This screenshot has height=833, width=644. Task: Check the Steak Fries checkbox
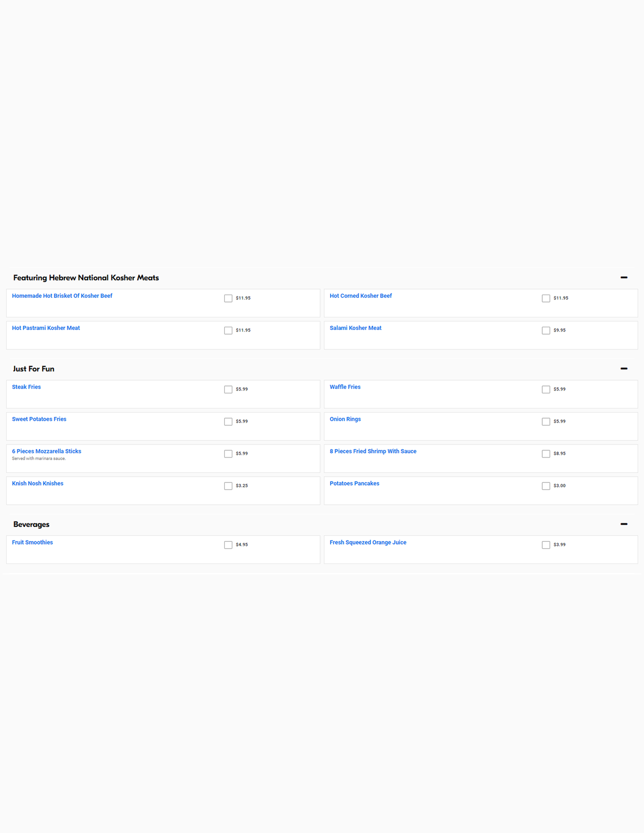pos(228,389)
